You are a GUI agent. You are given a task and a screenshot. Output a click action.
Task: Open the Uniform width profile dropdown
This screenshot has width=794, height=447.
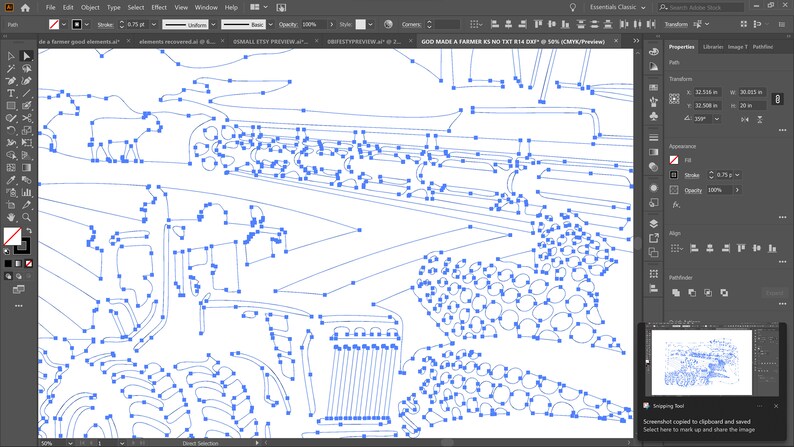(213, 24)
